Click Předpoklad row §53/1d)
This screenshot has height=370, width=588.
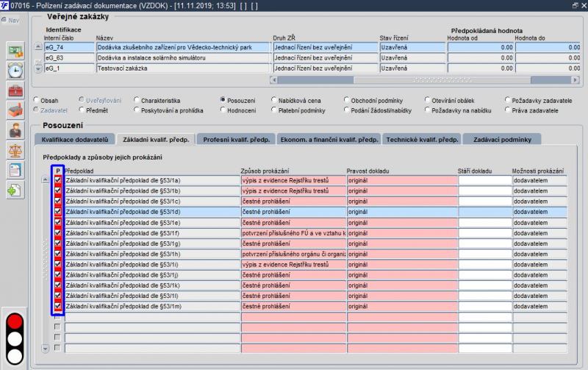click(152, 212)
